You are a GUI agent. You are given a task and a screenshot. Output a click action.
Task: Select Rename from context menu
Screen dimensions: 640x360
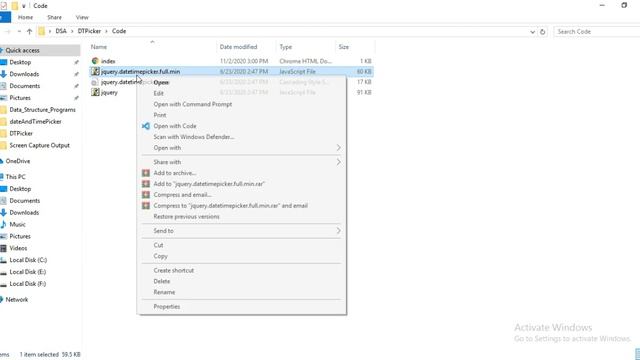(241, 292)
